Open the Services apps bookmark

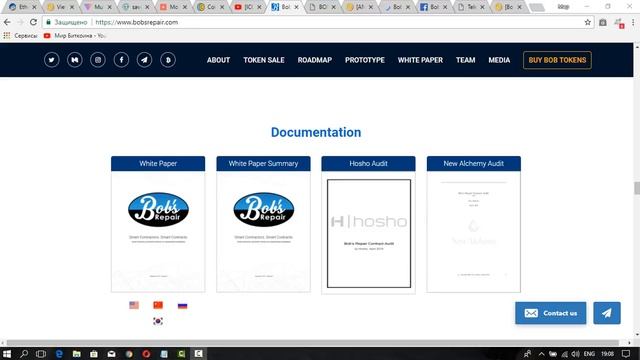(x=20, y=36)
